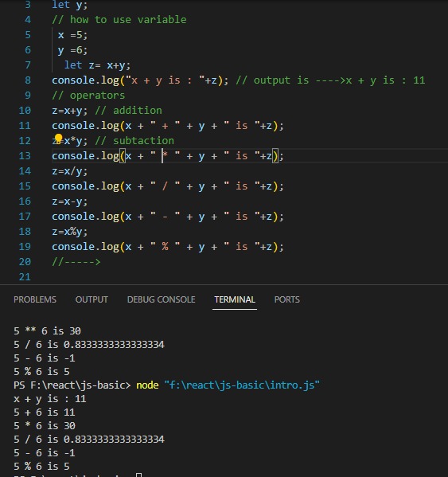Click line number 13 in the gutter
448x477 pixels.
coord(25,156)
